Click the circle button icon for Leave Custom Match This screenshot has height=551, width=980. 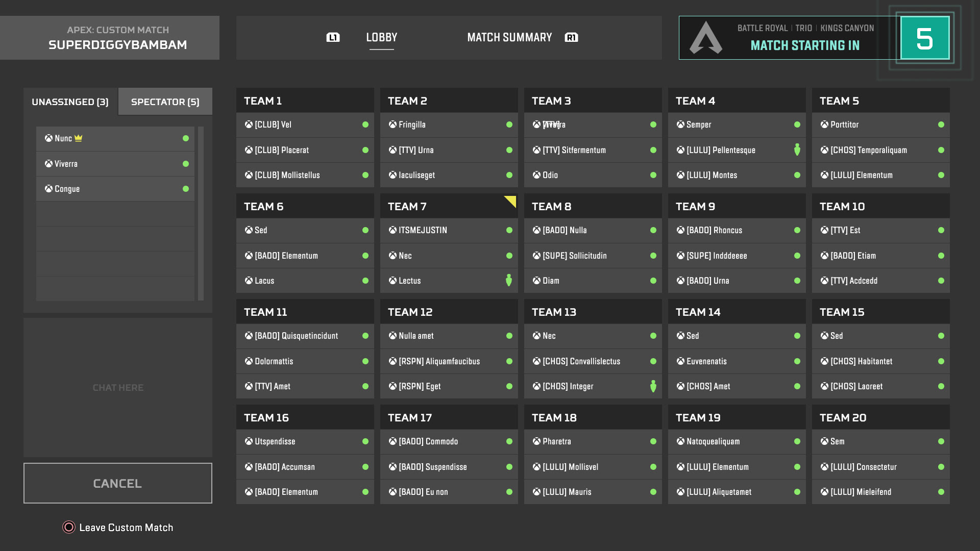(68, 527)
